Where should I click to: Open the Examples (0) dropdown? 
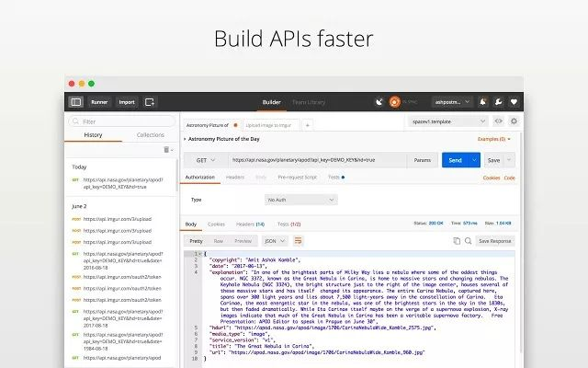[494, 139]
